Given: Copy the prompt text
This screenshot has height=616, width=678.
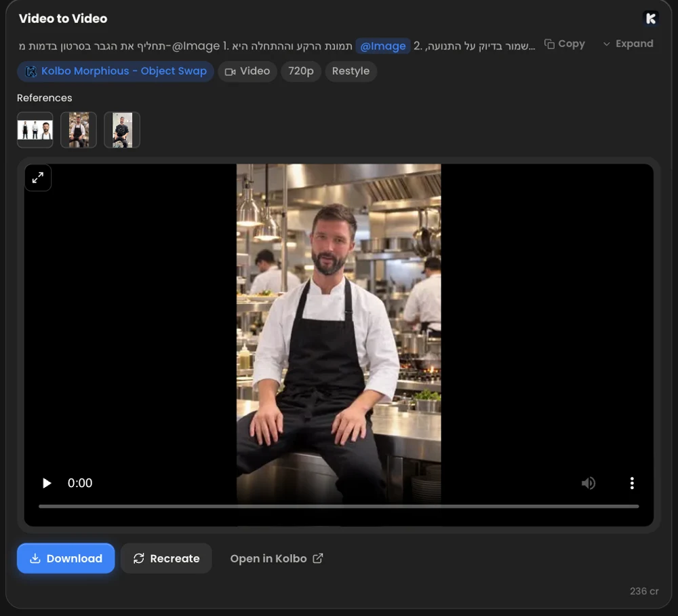Looking at the screenshot, I should (564, 43).
